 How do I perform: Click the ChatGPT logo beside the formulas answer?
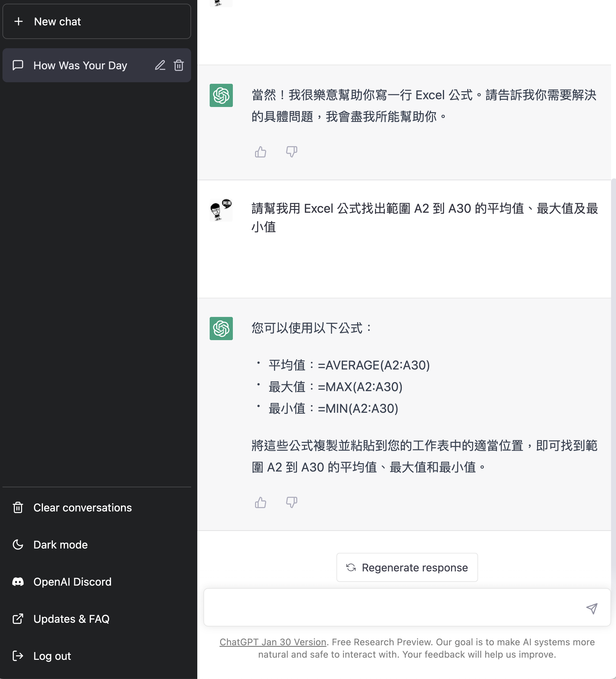pyautogui.click(x=221, y=328)
